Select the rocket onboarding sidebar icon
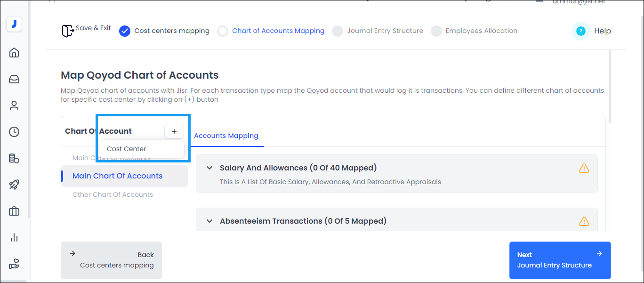The width and height of the screenshot is (644, 283). coord(14,185)
